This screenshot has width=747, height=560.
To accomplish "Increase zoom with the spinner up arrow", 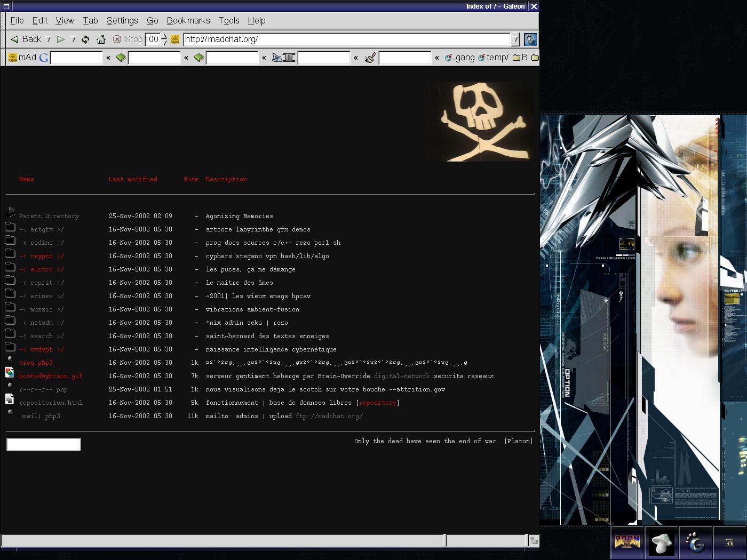I will [164, 36].
